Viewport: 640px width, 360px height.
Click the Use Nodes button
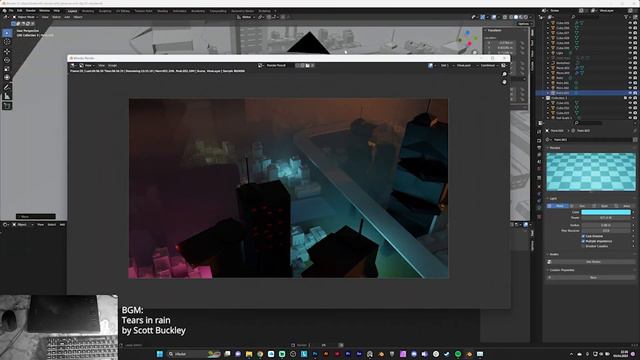pos(593,262)
